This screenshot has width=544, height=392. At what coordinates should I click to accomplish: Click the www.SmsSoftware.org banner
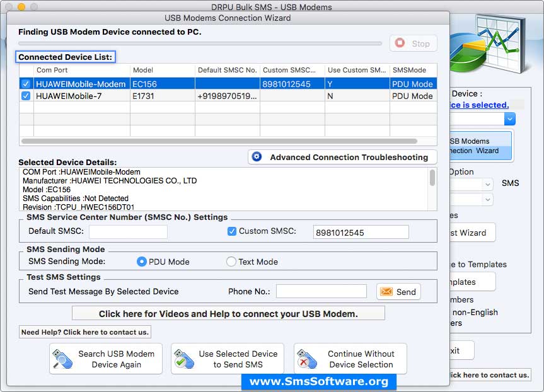(x=319, y=381)
